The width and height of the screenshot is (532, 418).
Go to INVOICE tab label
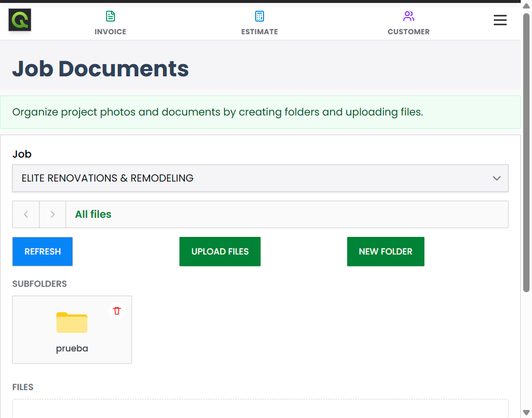click(x=111, y=32)
